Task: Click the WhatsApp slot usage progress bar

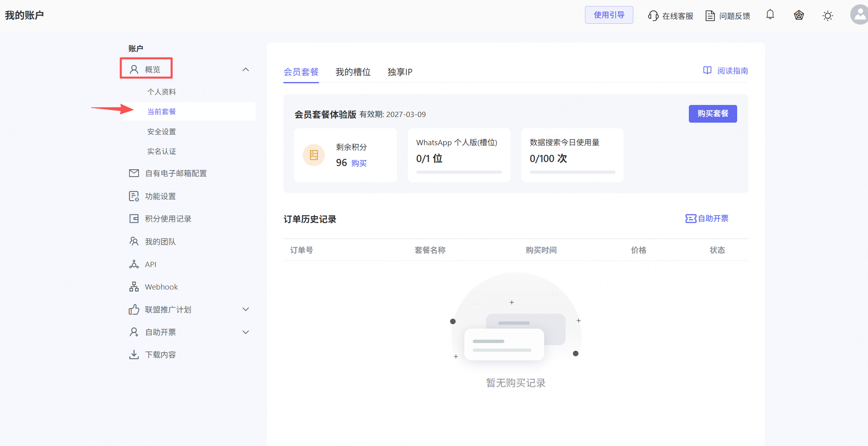Action: pos(459,172)
